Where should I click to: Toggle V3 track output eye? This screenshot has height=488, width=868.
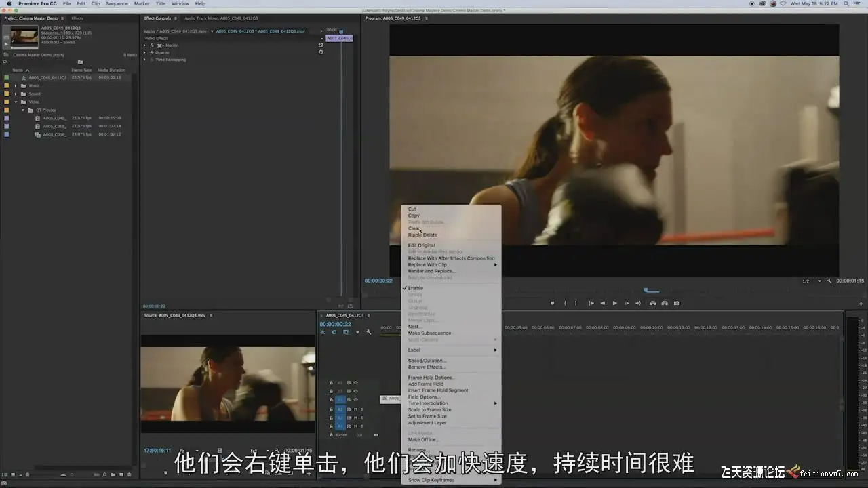pos(355,382)
